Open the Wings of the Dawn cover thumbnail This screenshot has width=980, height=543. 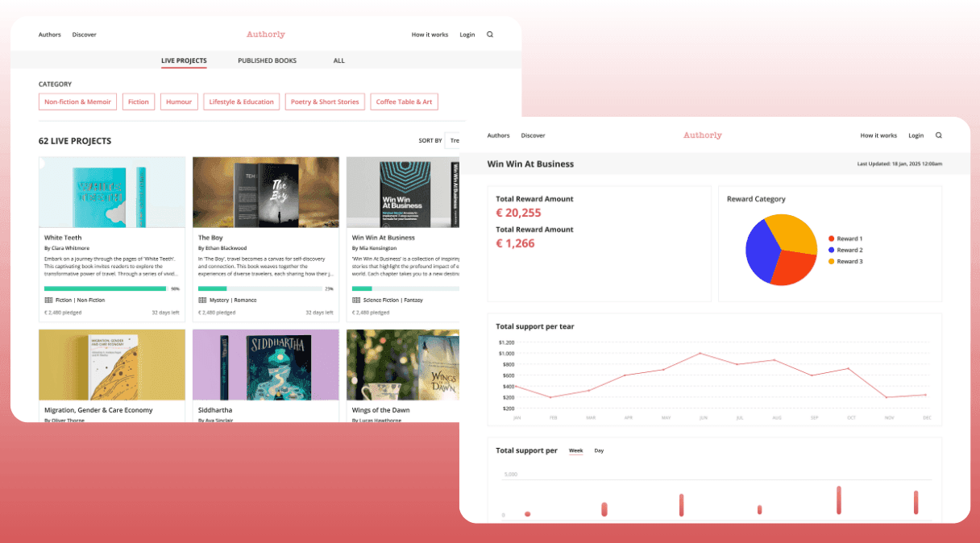click(x=403, y=365)
